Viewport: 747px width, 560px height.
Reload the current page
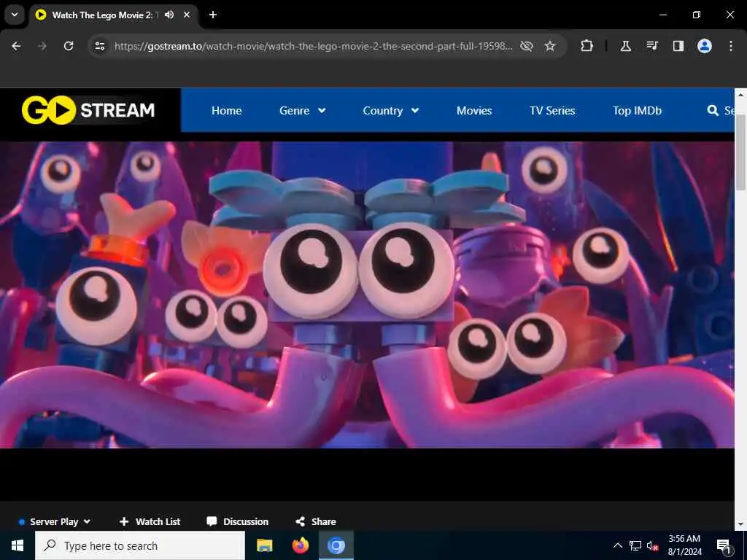tap(69, 46)
